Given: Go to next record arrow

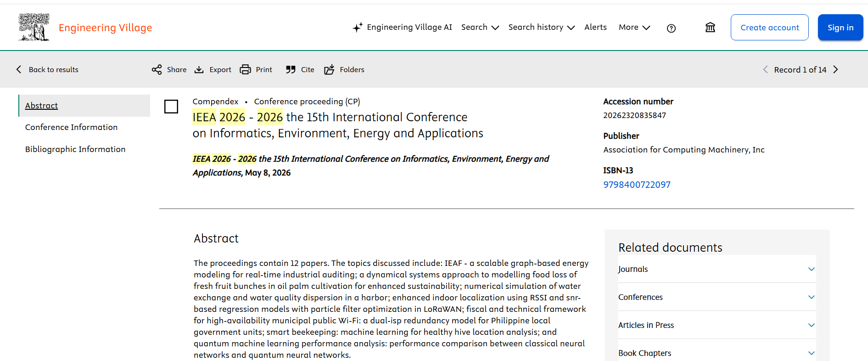Looking at the screenshot, I should [836, 69].
